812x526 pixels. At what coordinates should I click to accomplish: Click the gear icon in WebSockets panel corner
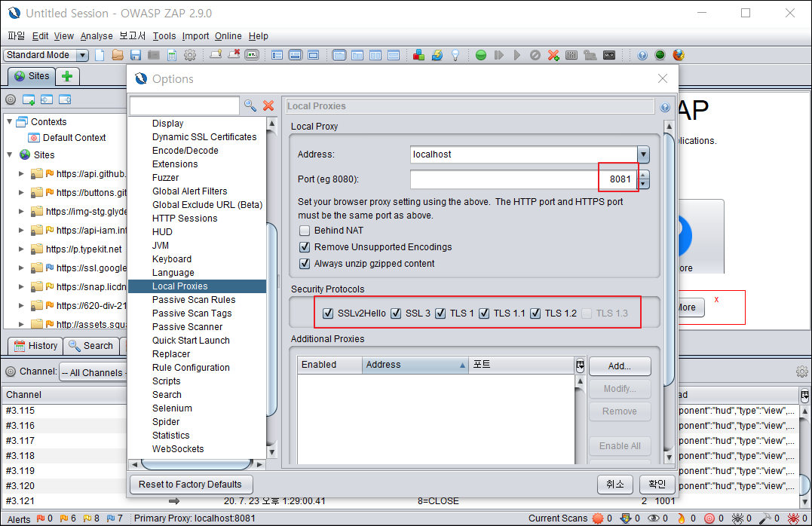(801, 372)
